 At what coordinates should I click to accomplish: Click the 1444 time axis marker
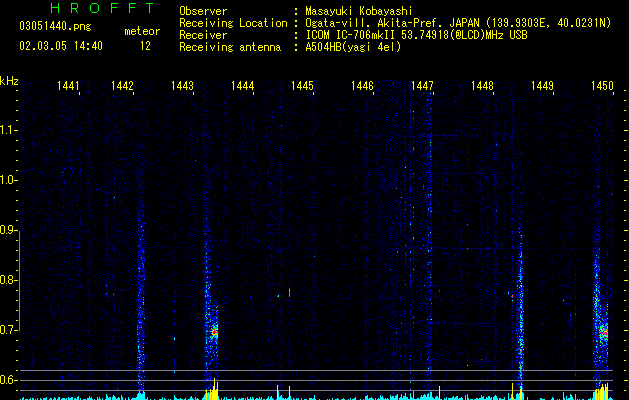coord(242,86)
